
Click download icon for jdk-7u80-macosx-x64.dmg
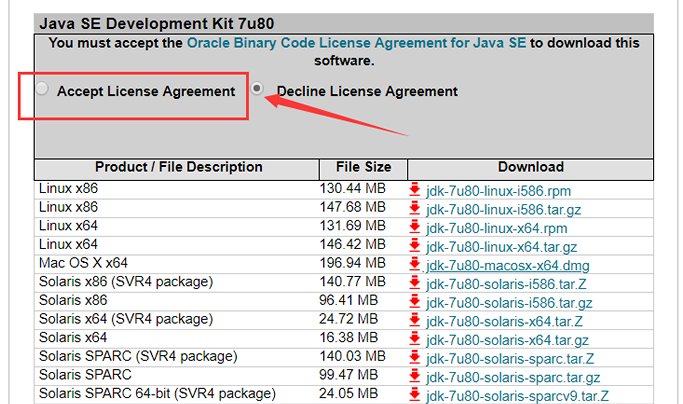415,265
